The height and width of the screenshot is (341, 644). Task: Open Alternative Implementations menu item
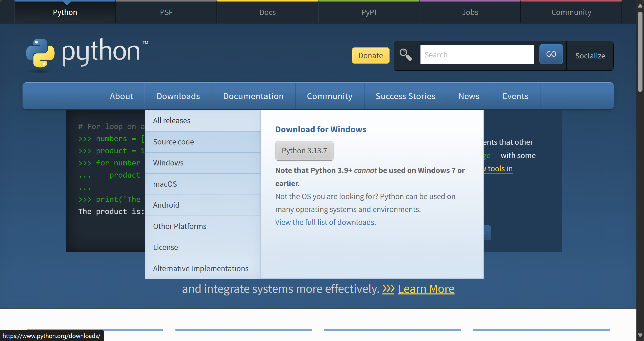[x=201, y=268]
